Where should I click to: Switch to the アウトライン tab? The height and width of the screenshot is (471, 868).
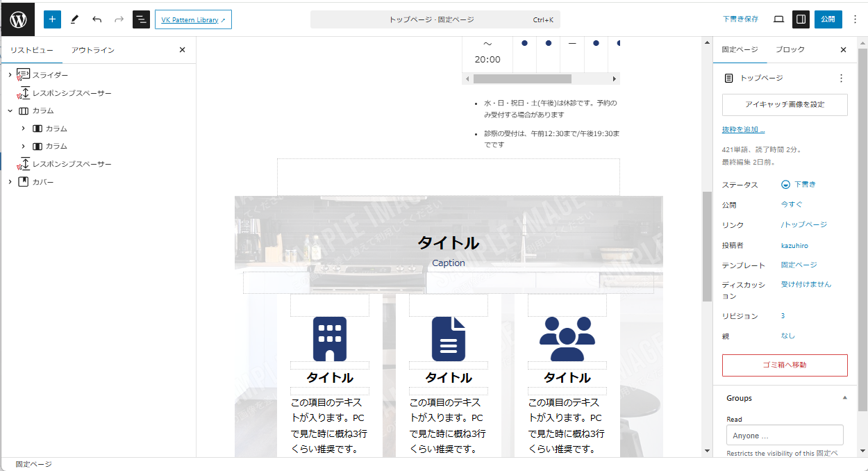pyautogui.click(x=93, y=50)
